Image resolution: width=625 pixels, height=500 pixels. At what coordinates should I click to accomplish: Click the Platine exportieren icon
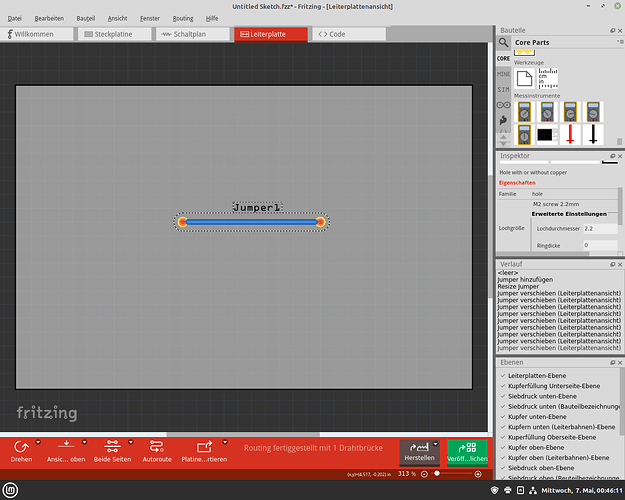[204, 447]
